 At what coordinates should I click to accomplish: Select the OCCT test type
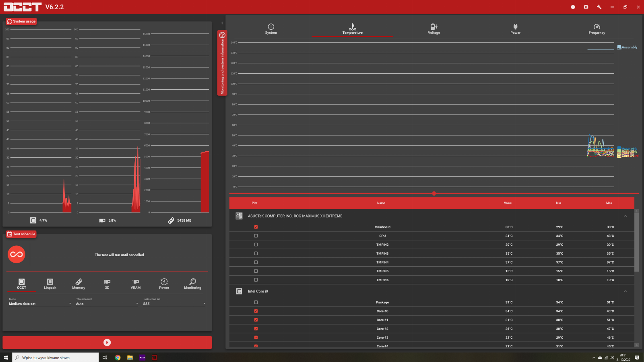[x=22, y=284]
